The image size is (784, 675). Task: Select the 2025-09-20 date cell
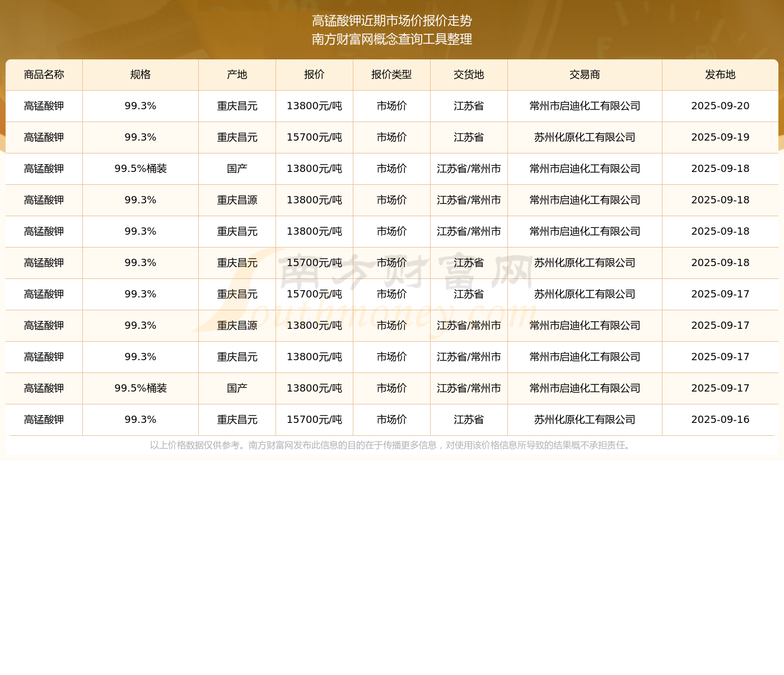[x=720, y=106]
